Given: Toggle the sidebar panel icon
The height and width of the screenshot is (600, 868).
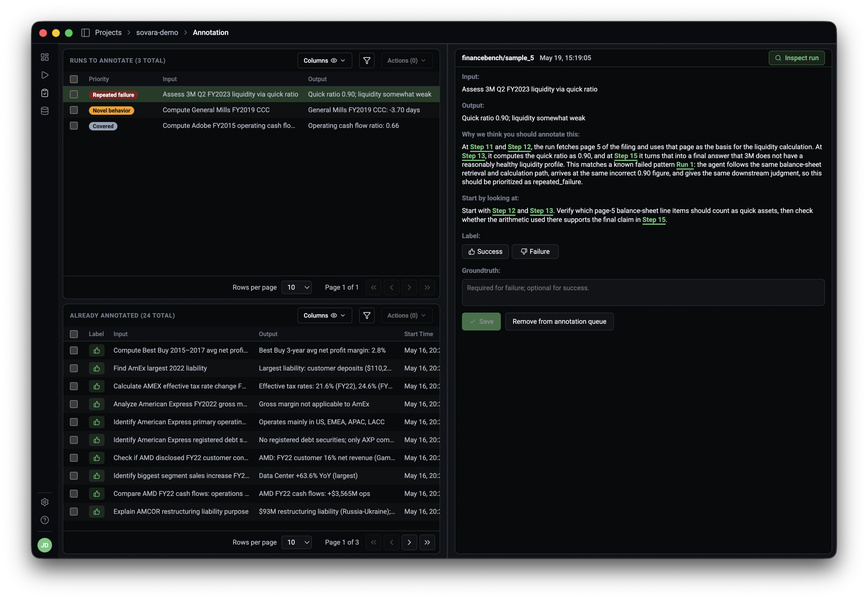Looking at the screenshot, I should [85, 33].
